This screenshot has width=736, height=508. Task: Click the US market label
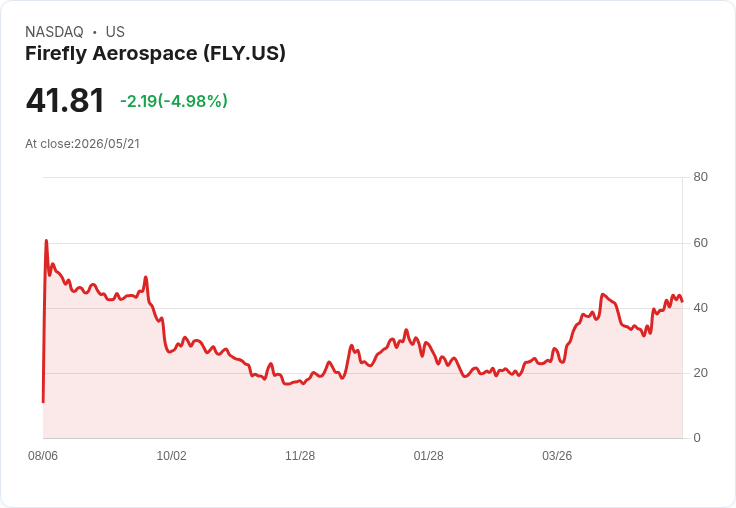click(x=115, y=32)
